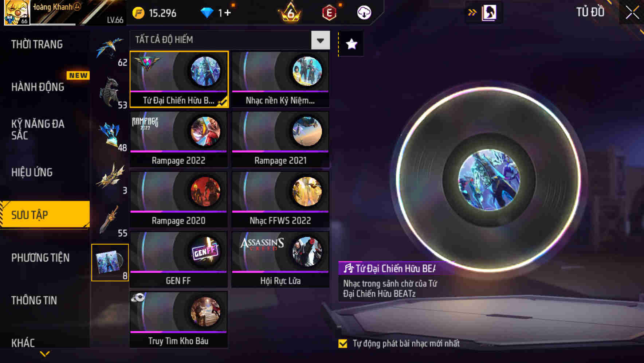Add diamonds with the plus icon
Screen dimensions: 644x363
coord(227,13)
